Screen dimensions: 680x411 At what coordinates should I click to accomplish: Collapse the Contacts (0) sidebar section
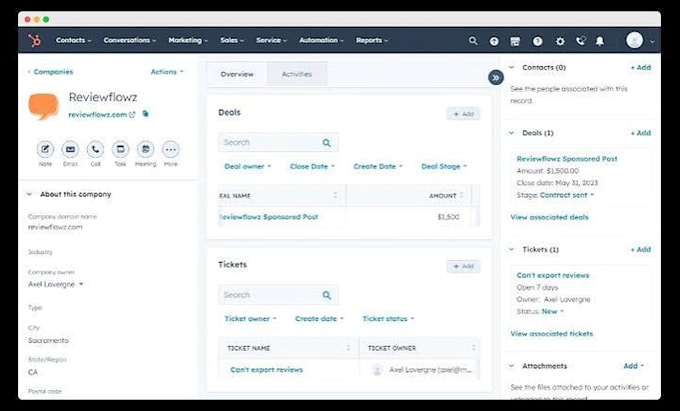coord(511,68)
